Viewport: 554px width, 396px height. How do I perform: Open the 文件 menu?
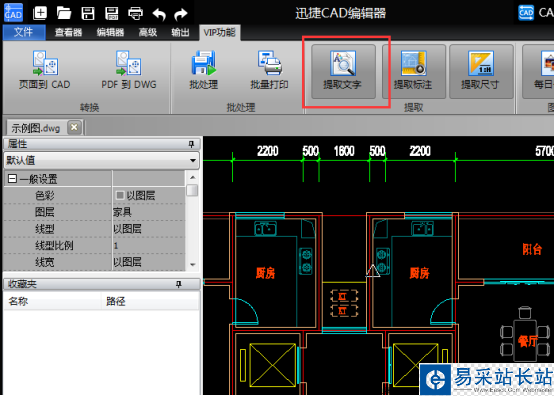(24, 32)
